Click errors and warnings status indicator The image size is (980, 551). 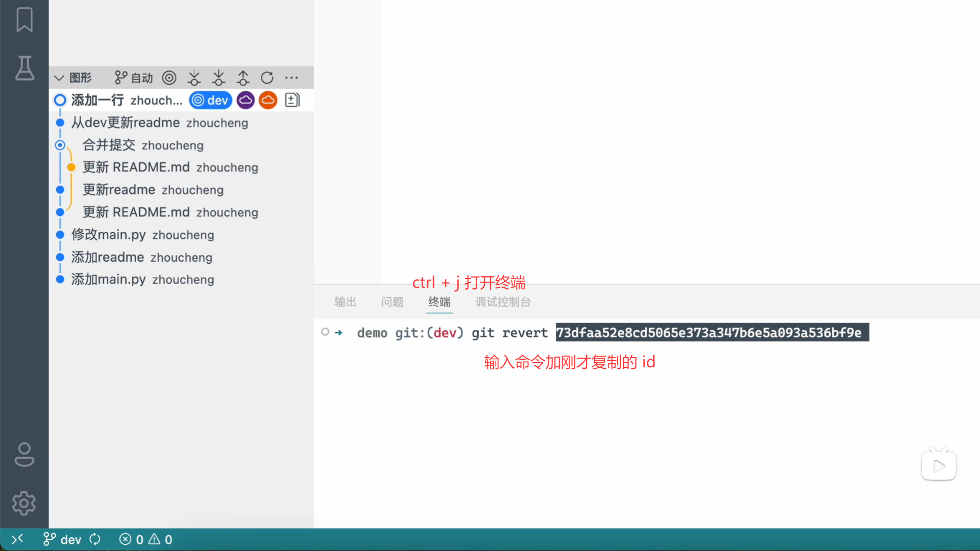146,539
